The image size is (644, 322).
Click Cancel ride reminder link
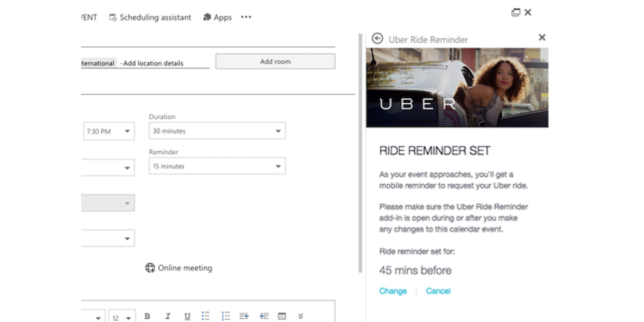(438, 291)
